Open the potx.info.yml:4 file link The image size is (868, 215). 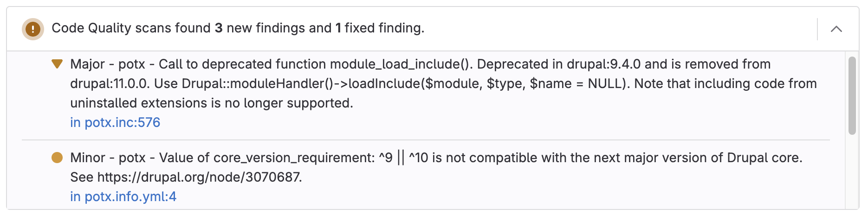click(123, 196)
